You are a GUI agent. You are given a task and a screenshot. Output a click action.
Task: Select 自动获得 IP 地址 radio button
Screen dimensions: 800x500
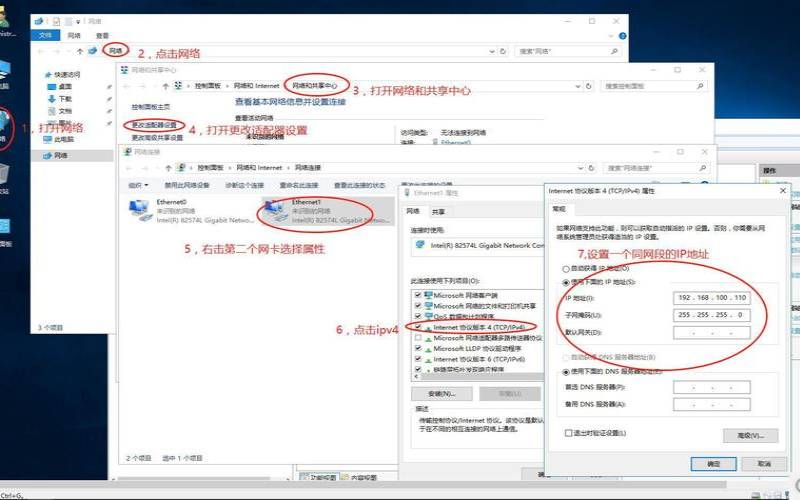[565, 269]
